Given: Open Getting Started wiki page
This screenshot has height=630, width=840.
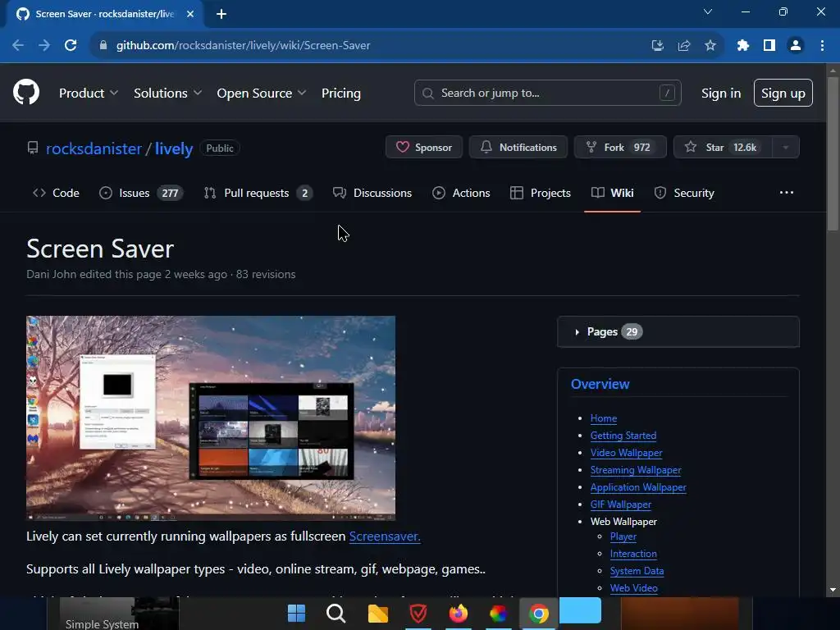Looking at the screenshot, I should coord(623,436).
